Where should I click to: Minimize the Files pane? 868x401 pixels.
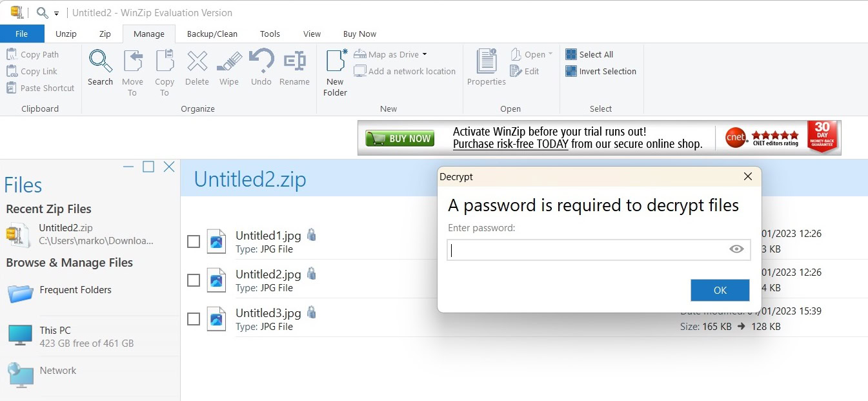[128, 167]
